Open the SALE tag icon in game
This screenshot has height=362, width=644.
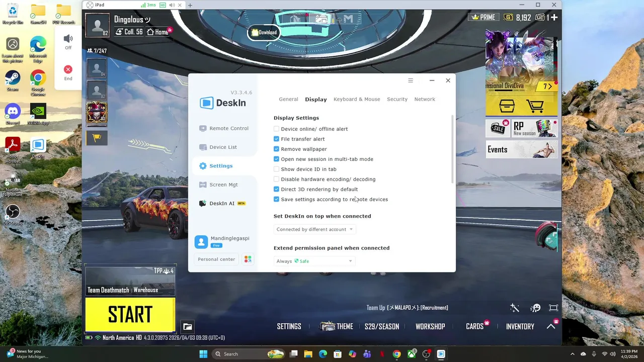(x=498, y=128)
